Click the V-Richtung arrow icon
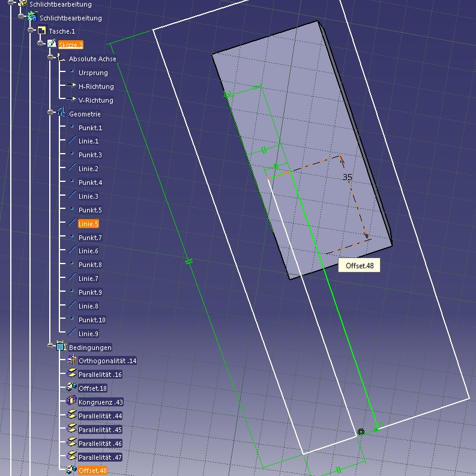Image resolution: width=476 pixels, height=476 pixels. (x=71, y=99)
